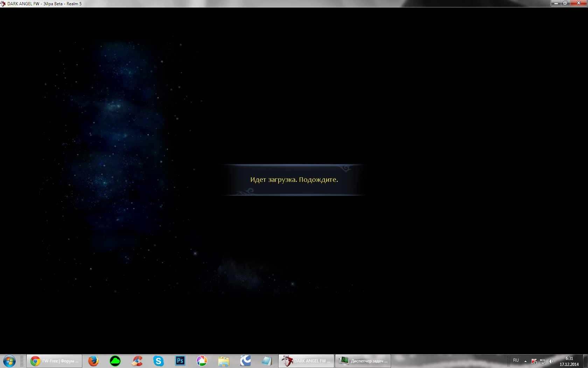
Task: Select the DARK ANGEL FW taskbar button
Action: pyautogui.click(x=306, y=361)
